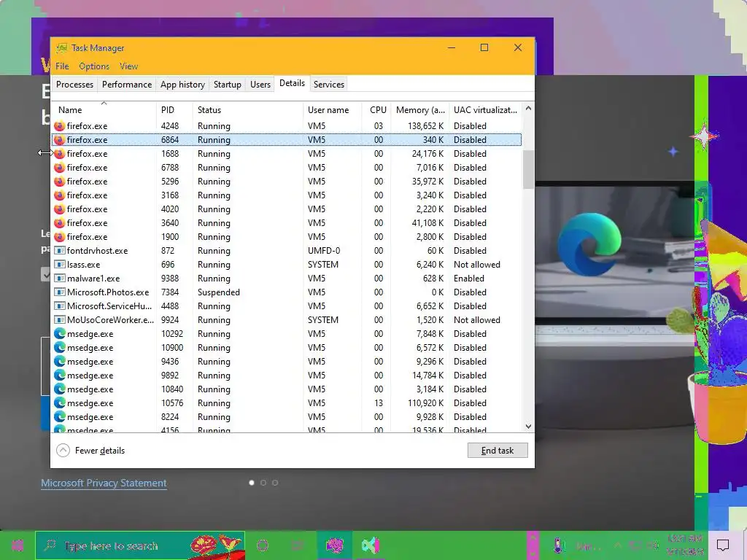This screenshot has width=747, height=560.
Task: Open the Options menu
Action: coord(94,66)
